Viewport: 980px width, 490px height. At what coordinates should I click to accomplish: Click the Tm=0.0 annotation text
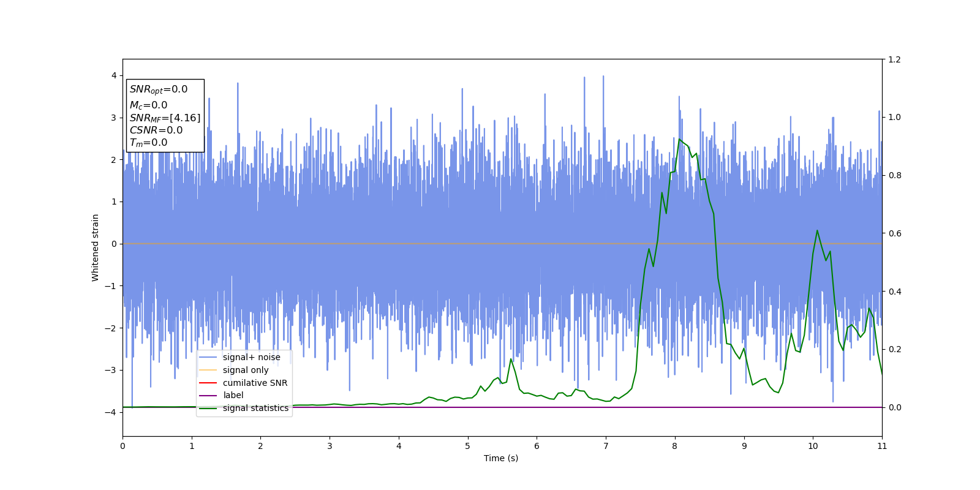(148, 143)
